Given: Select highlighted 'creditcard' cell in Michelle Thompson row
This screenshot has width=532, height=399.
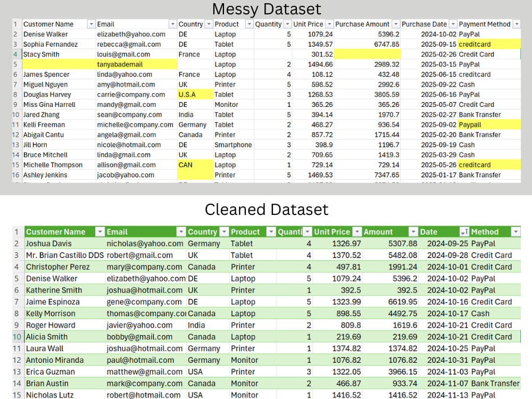Looking at the screenshot, I should point(489,165).
